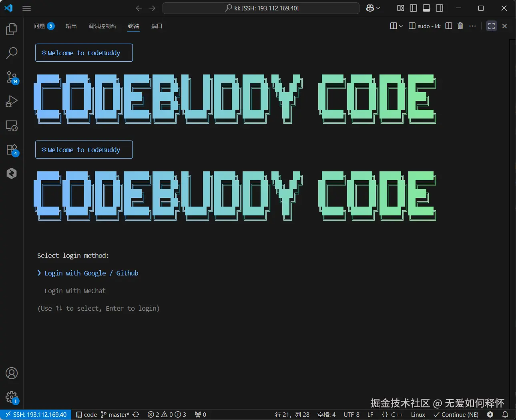Open the Accounts icon in the sidebar

click(x=12, y=373)
